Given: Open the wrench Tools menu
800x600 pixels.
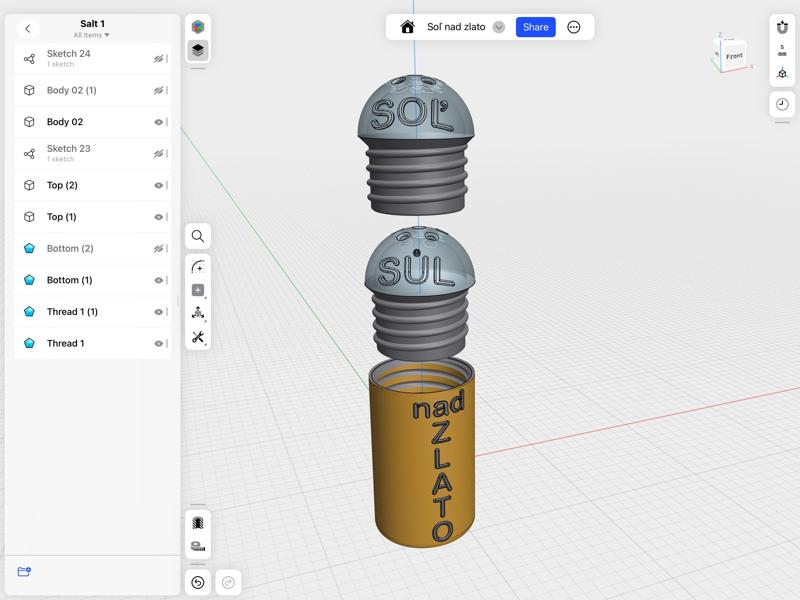Looking at the screenshot, I should coord(198,337).
